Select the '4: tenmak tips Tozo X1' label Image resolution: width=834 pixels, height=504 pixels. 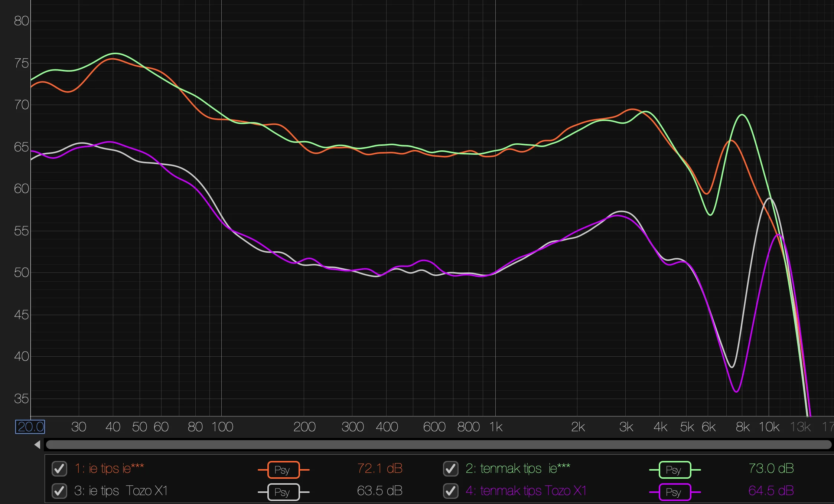[526, 491]
